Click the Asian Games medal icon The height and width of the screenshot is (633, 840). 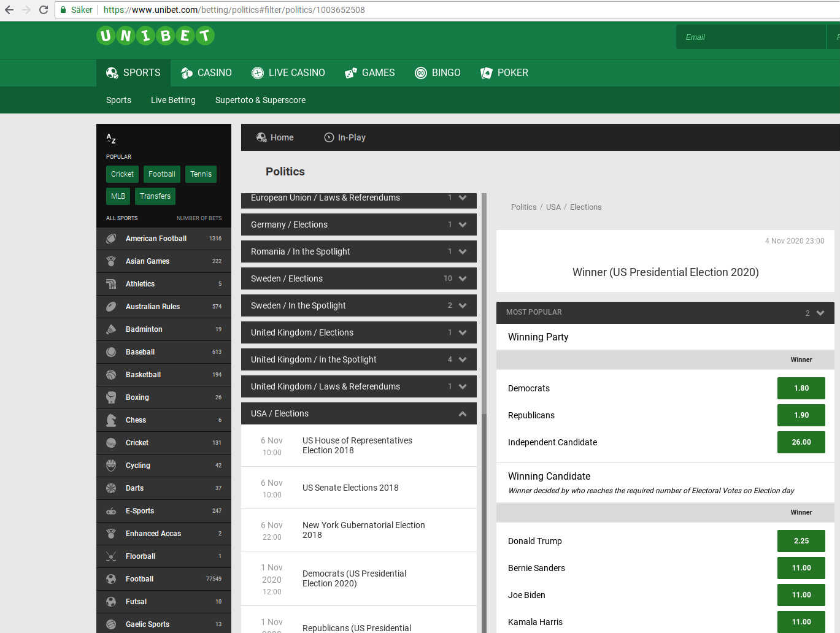pyautogui.click(x=111, y=261)
